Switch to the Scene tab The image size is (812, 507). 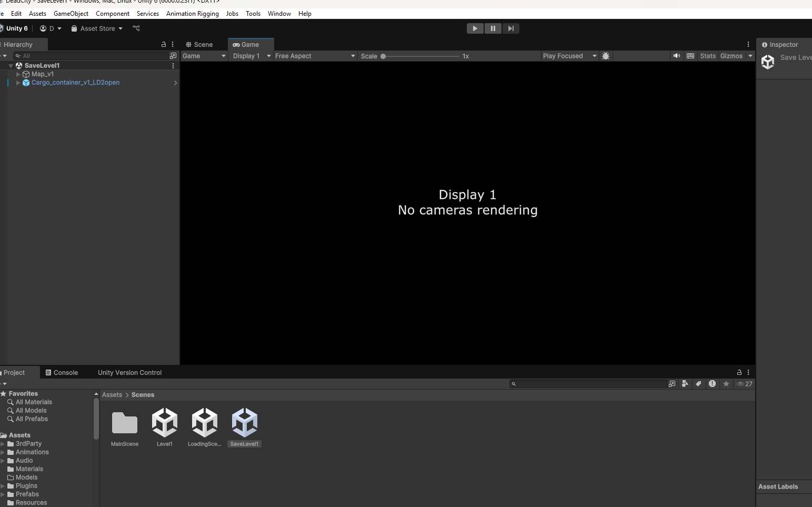(199, 44)
